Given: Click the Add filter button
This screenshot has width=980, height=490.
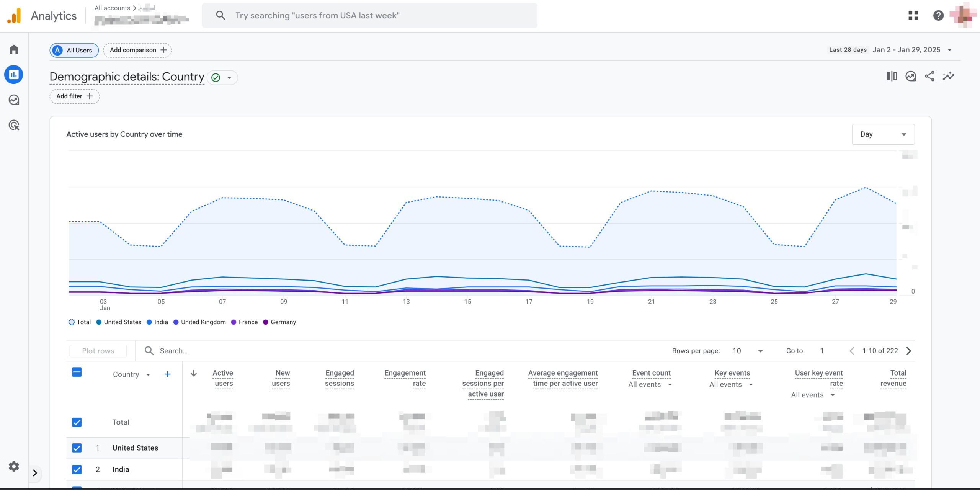Looking at the screenshot, I should pos(73,96).
